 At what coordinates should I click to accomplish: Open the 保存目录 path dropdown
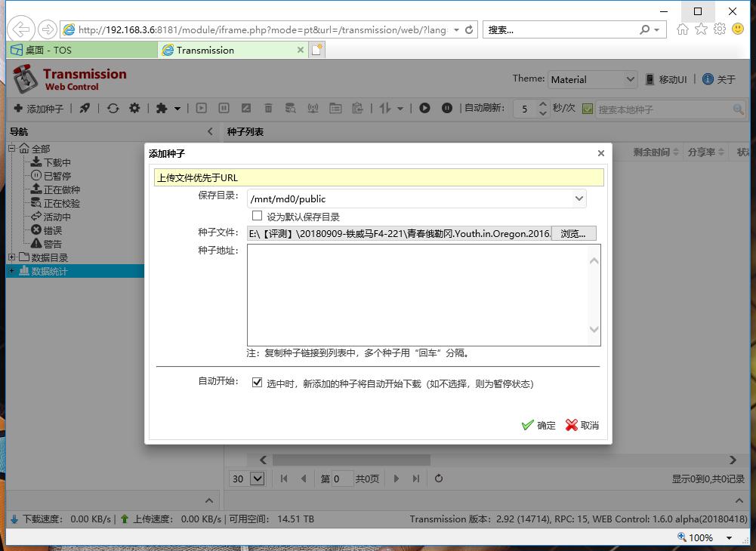[x=579, y=199]
